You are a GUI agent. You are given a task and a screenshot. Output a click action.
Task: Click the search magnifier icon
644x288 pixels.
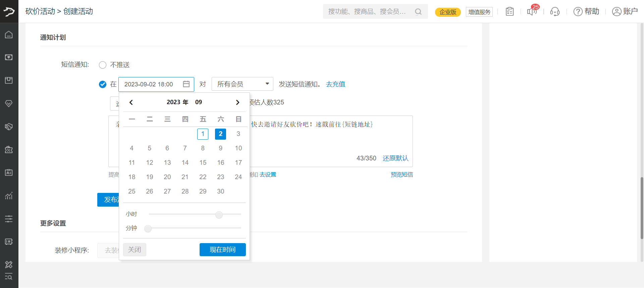tap(418, 12)
